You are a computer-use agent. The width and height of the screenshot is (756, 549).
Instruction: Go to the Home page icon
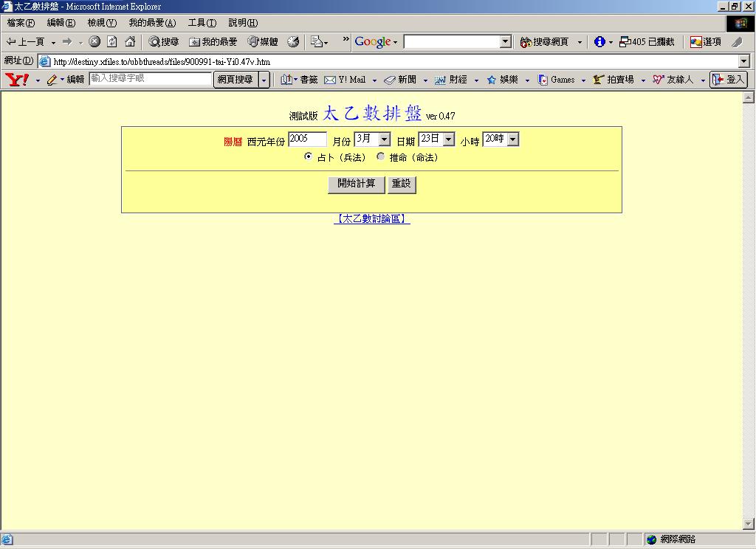click(x=130, y=42)
